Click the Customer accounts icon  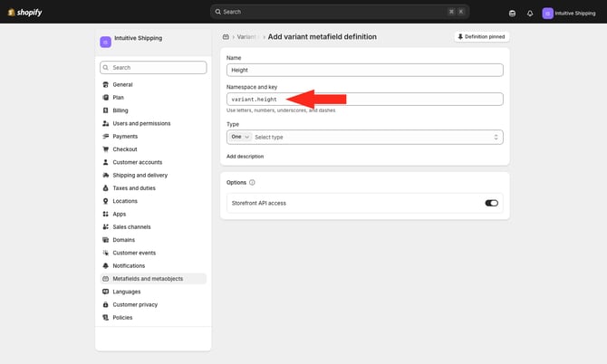coord(105,162)
